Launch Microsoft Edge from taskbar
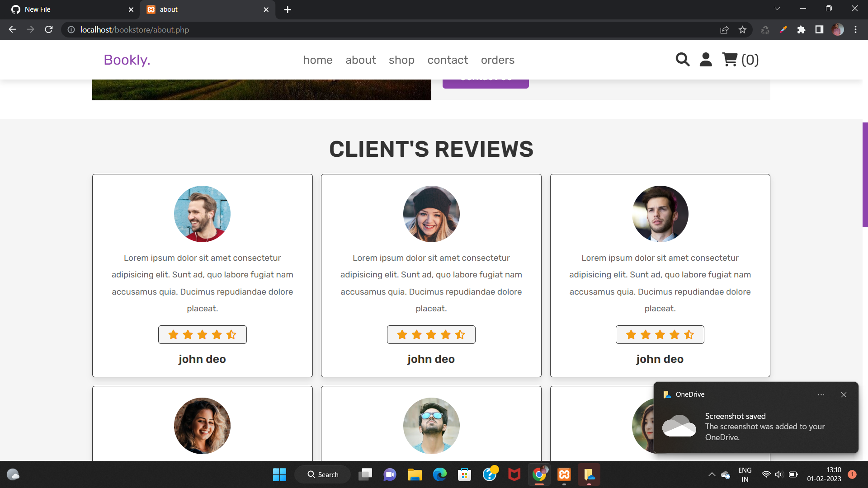 pyautogui.click(x=439, y=474)
